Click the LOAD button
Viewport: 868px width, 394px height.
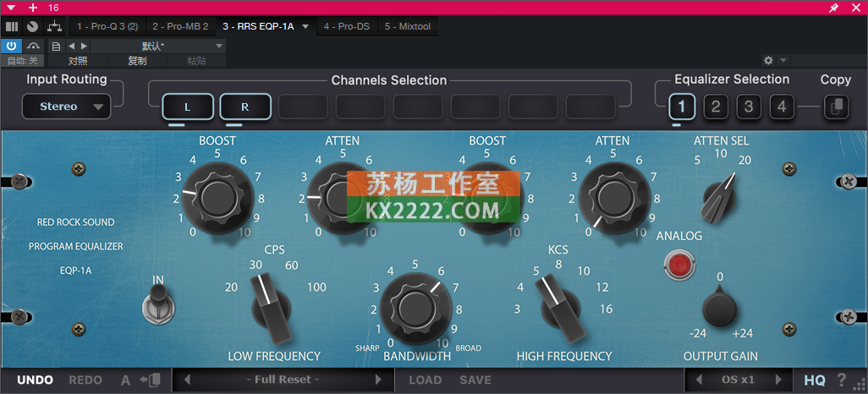426,380
